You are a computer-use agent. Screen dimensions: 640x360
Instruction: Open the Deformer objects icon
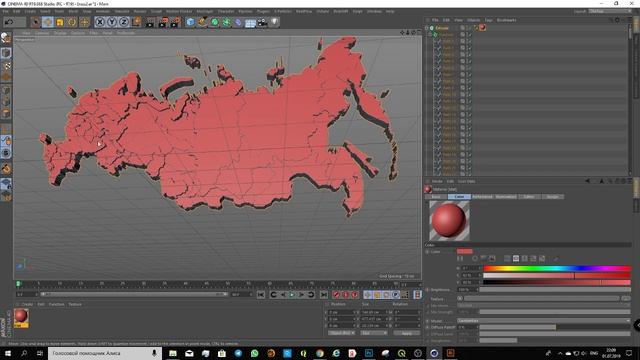point(238,22)
